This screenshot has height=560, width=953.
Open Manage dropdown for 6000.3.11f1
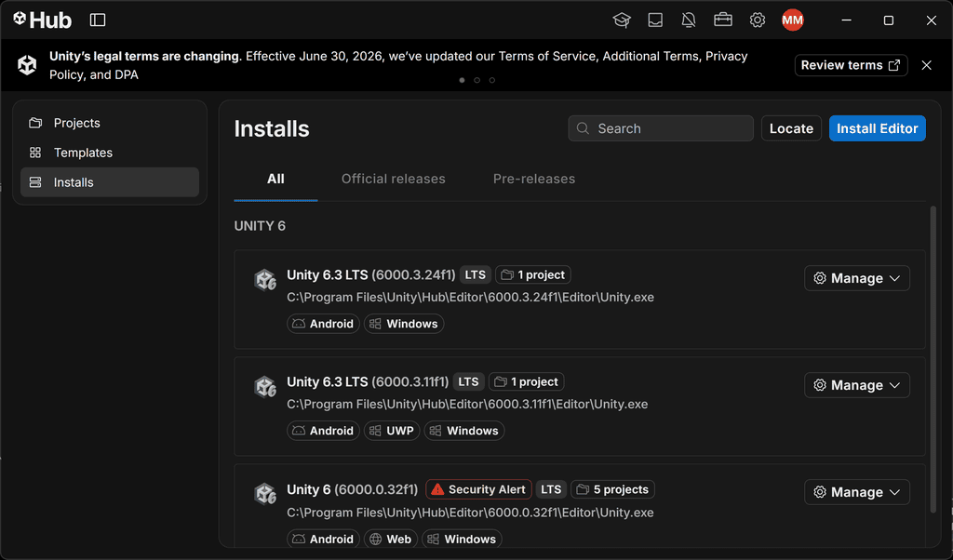point(857,385)
